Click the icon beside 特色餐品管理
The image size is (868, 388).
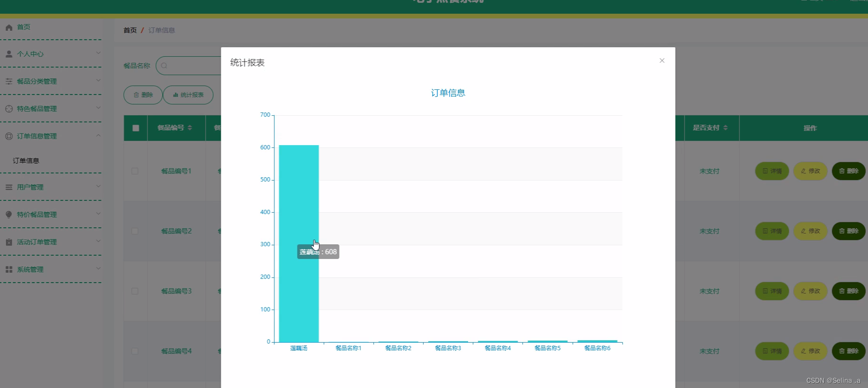tap(9, 109)
